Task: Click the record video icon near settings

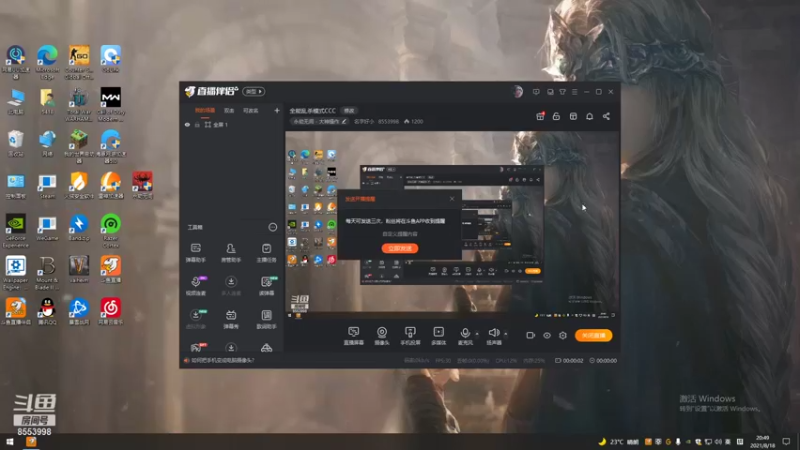Action: [x=531, y=335]
